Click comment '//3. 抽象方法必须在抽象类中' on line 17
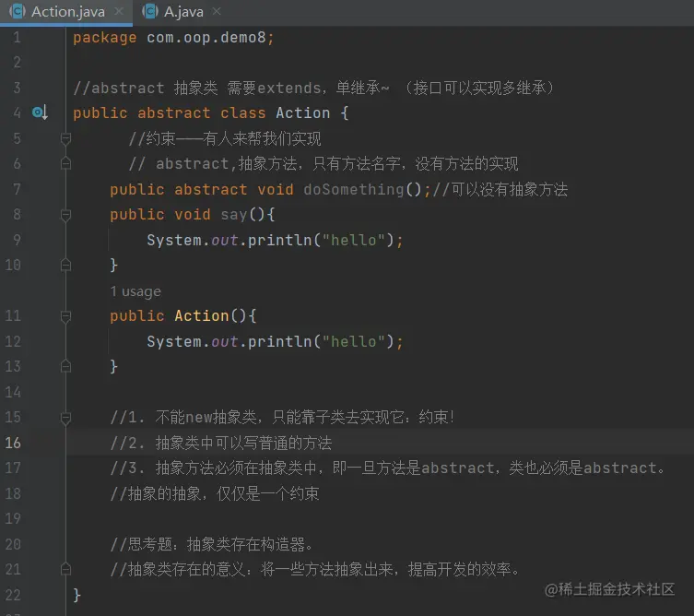694x616 pixels. coord(213,468)
